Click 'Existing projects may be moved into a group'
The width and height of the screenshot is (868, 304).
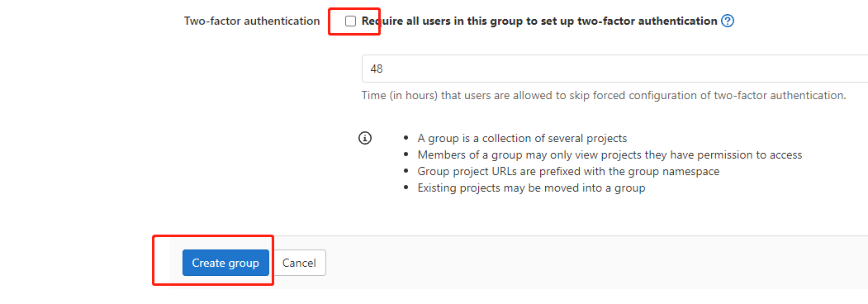(x=531, y=188)
